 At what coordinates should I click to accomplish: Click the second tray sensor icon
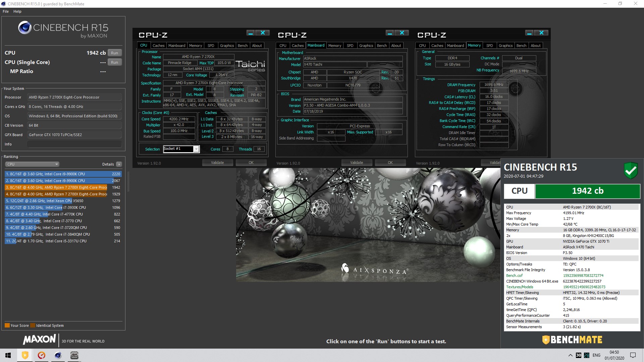(587, 355)
